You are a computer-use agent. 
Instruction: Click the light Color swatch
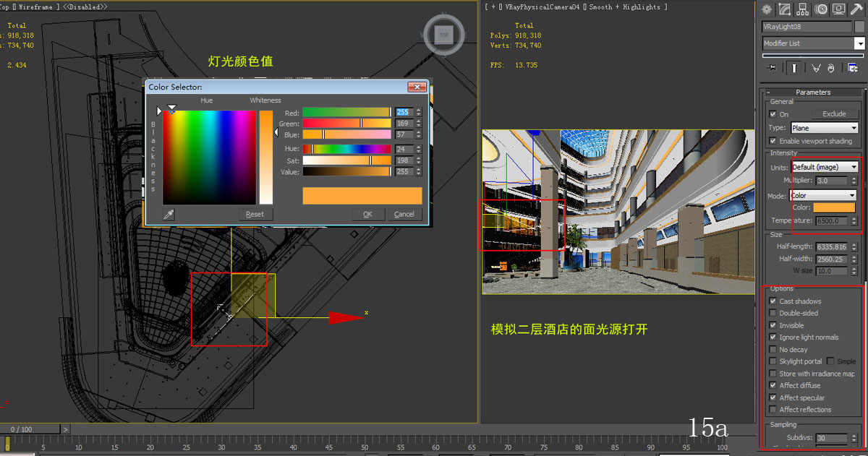tap(834, 207)
